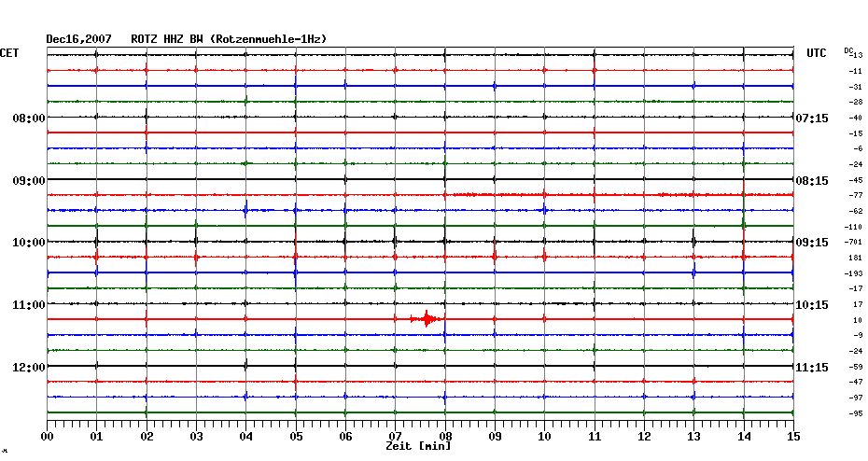
Task: Select the DC offset value -59
Action: click(855, 367)
